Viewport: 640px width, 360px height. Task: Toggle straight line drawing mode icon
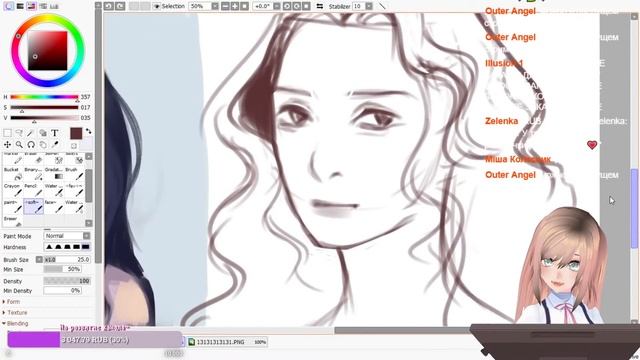pos(382,6)
